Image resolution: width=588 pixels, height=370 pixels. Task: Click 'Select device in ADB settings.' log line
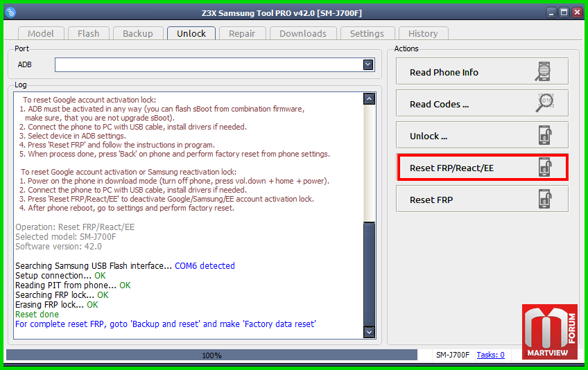point(72,136)
